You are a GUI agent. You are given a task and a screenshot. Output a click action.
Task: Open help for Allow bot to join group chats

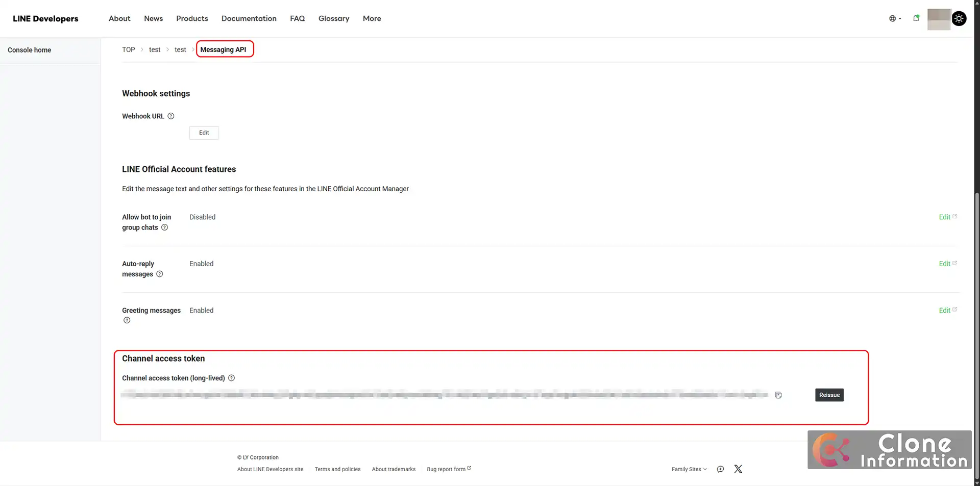165,228
